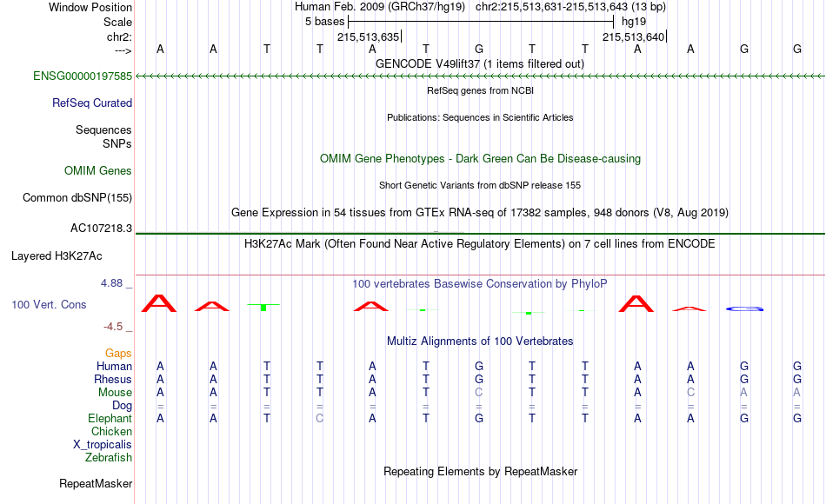Screen dimensions: 826x504
Task: Select the Zebrafish alignment row label
Action: tap(109, 457)
